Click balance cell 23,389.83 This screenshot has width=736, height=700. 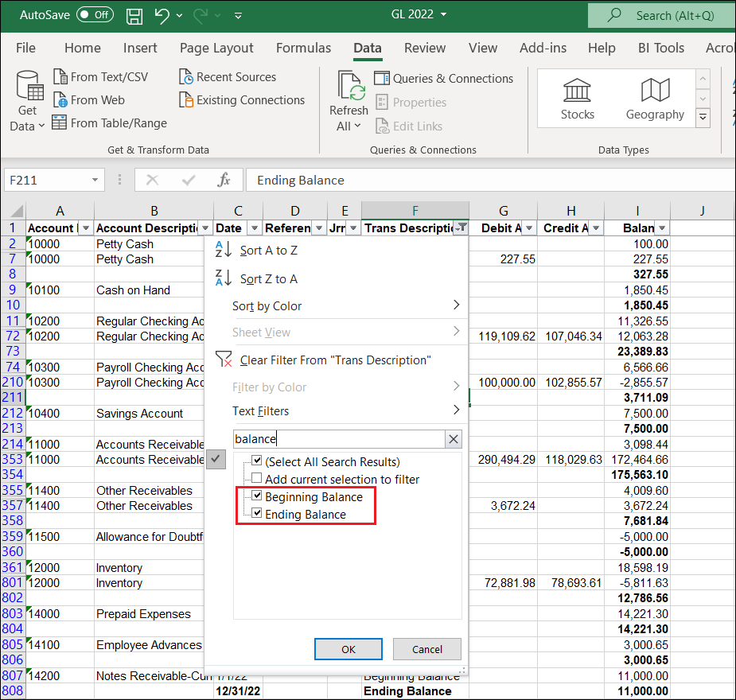[637, 352]
